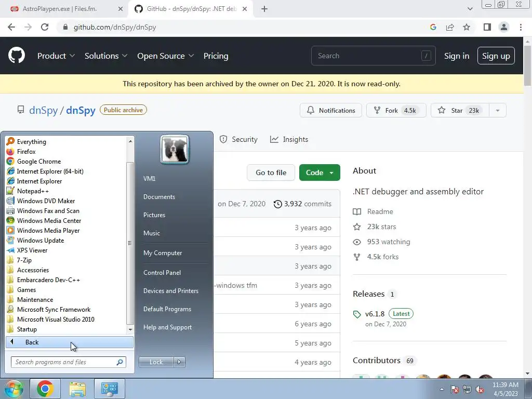Switch to the Security tab
Image resolution: width=532 pixels, height=399 pixels.
point(238,139)
